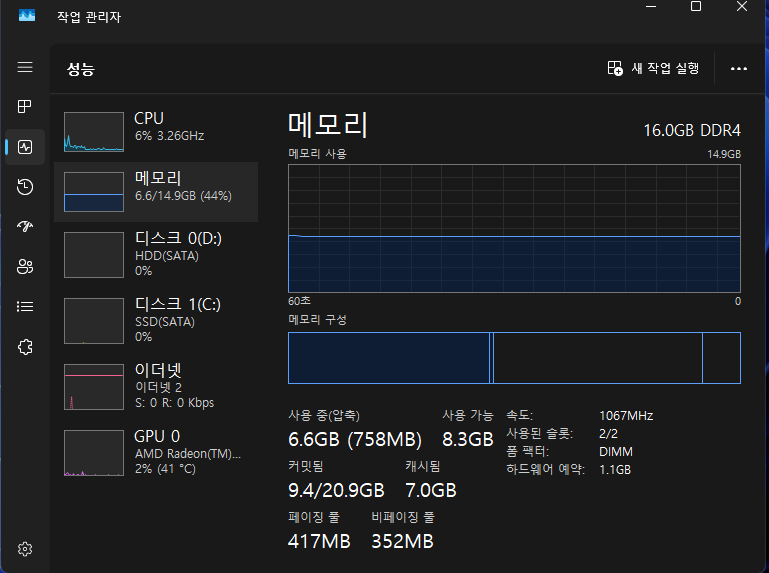Open the Details list page icon
This screenshot has height=573, width=769.
click(25, 307)
